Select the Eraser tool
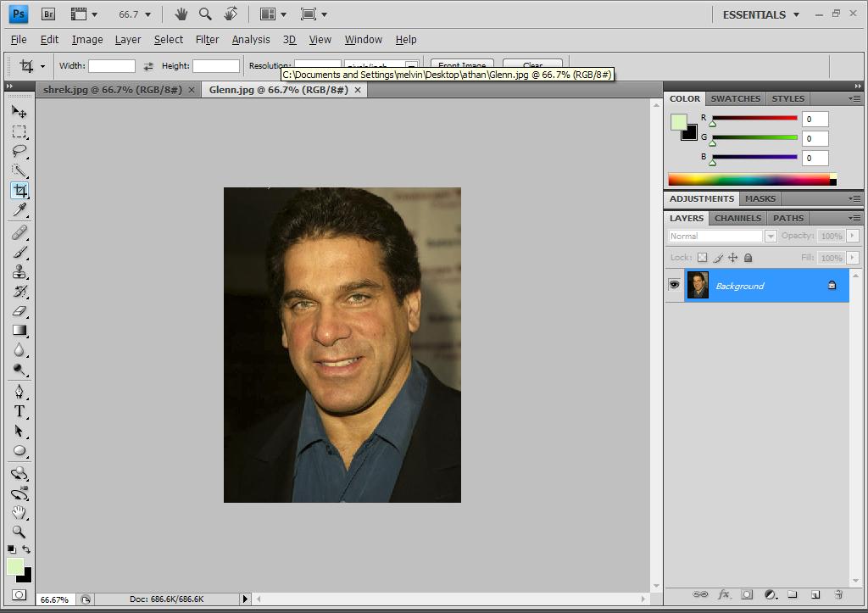This screenshot has height=613, width=868. coord(19,310)
